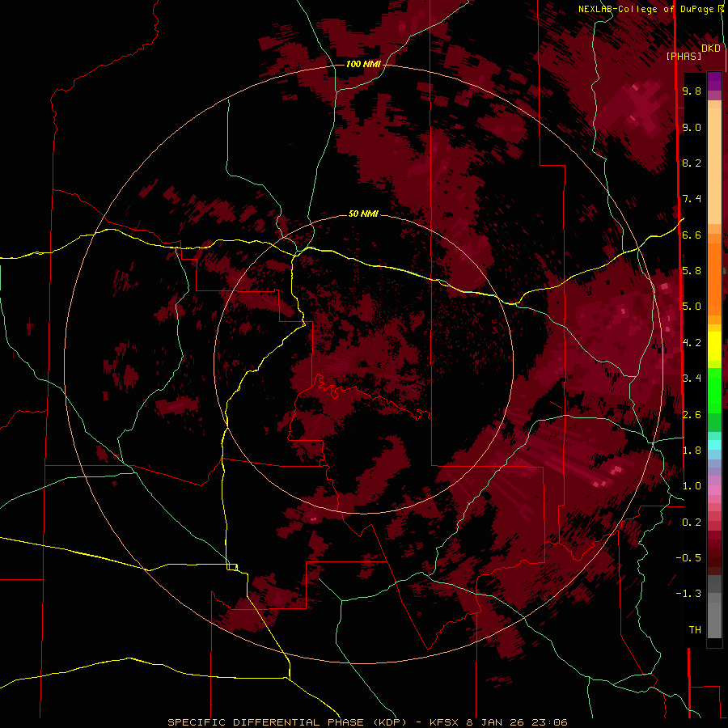This screenshot has height=728, width=728.
Task: Click the yellow segment of the color bar
Action: 714,346
